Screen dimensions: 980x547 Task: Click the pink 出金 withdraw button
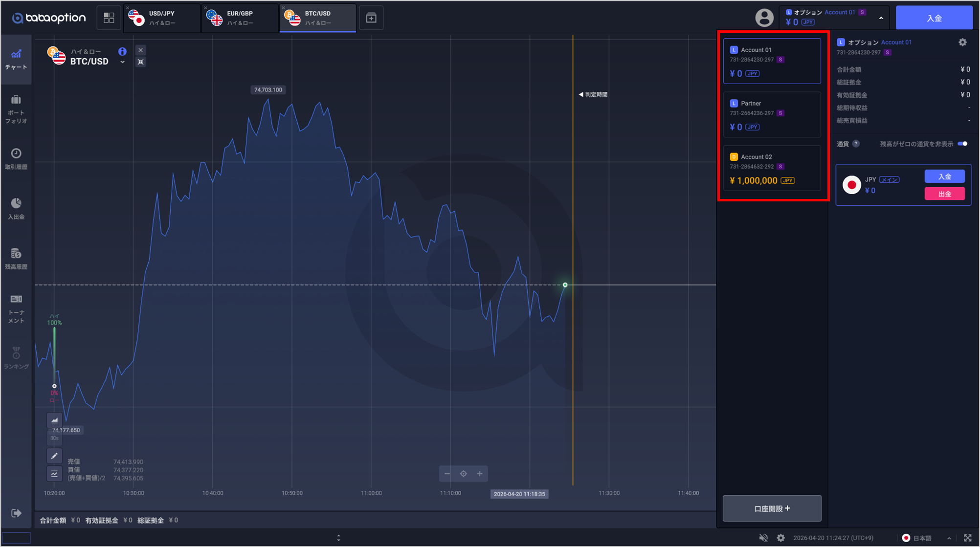[944, 194]
